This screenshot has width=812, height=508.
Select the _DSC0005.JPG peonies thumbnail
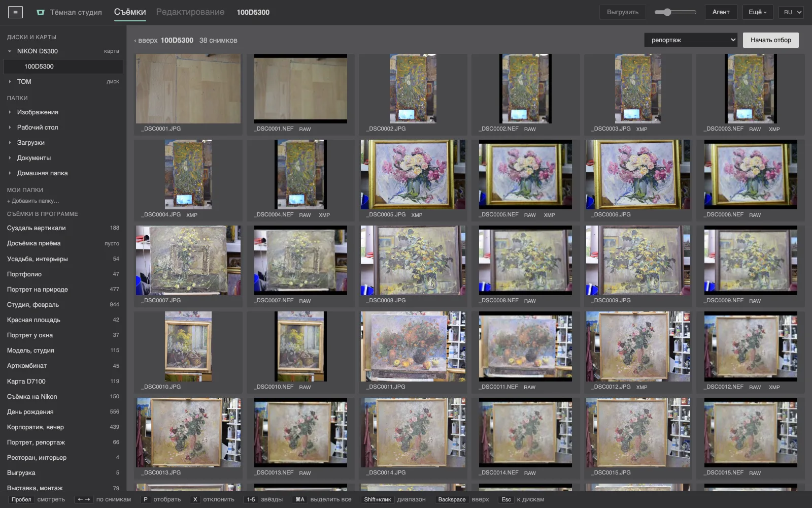pyautogui.click(x=413, y=175)
